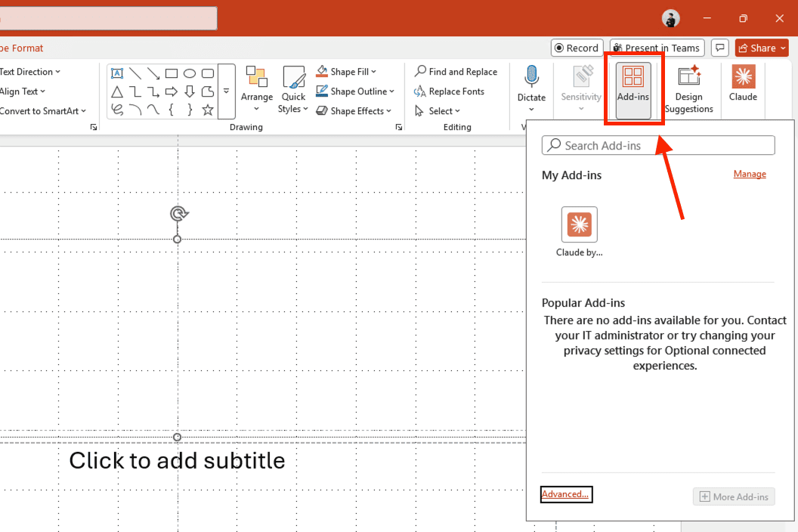The width and height of the screenshot is (798, 532).
Task: Expand the Text Direction menu
Action: click(x=30, y=72)
